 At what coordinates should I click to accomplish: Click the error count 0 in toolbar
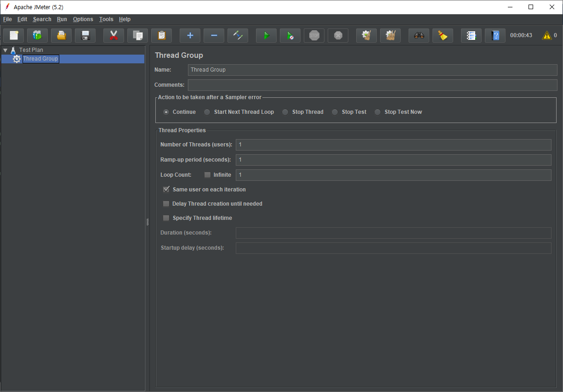pyautogui.click(x=555, y=35)
